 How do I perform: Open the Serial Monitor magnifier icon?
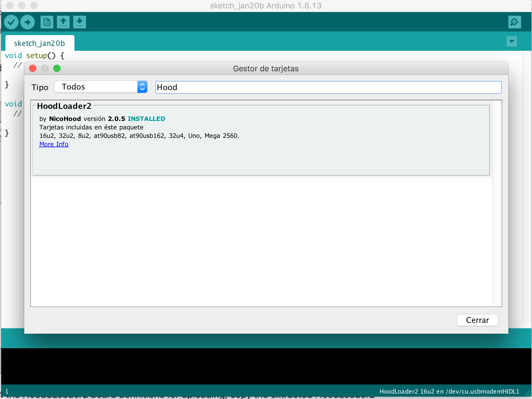514,22
